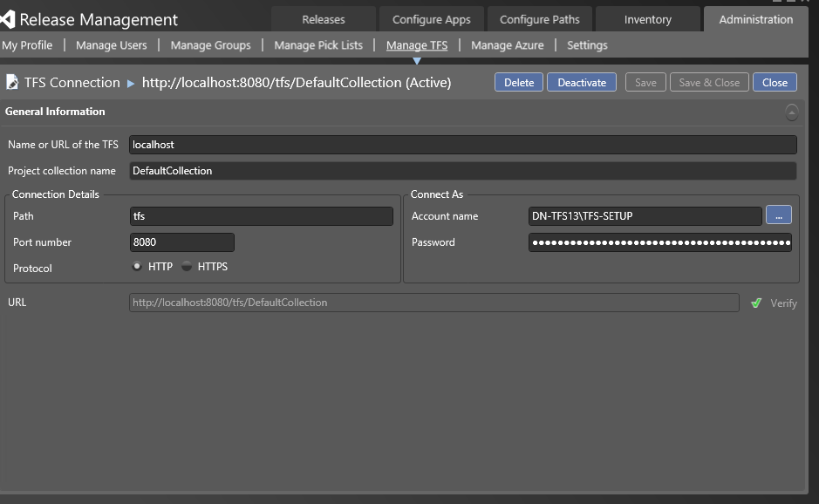Image resolution: width=819 pixels, height=504 pixels.
Task: Open Manage Azure submenu
Action: click(507, 45)
